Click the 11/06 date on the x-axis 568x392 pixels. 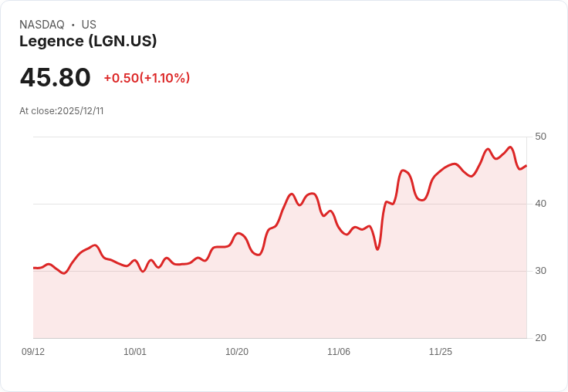tap(339, 352)
